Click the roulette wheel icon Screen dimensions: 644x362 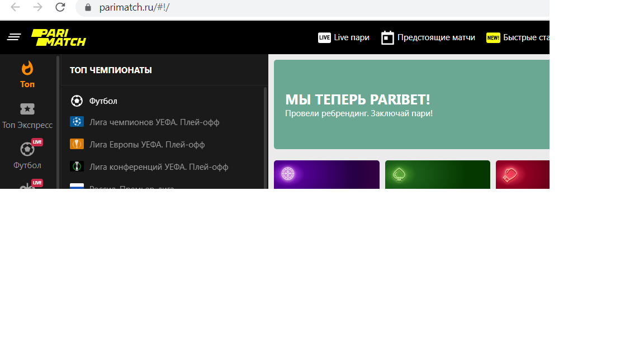click(288, 174)
